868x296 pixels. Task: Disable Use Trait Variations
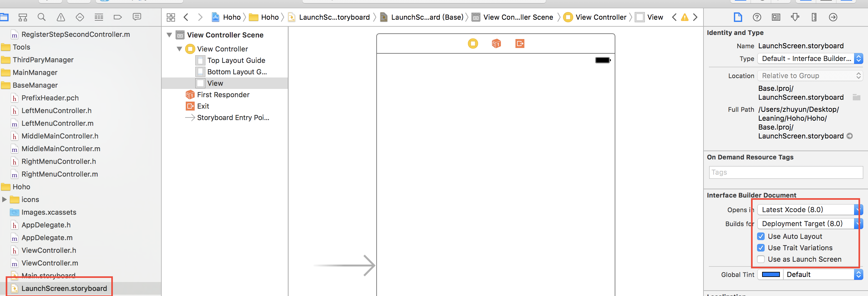[761, 248]
